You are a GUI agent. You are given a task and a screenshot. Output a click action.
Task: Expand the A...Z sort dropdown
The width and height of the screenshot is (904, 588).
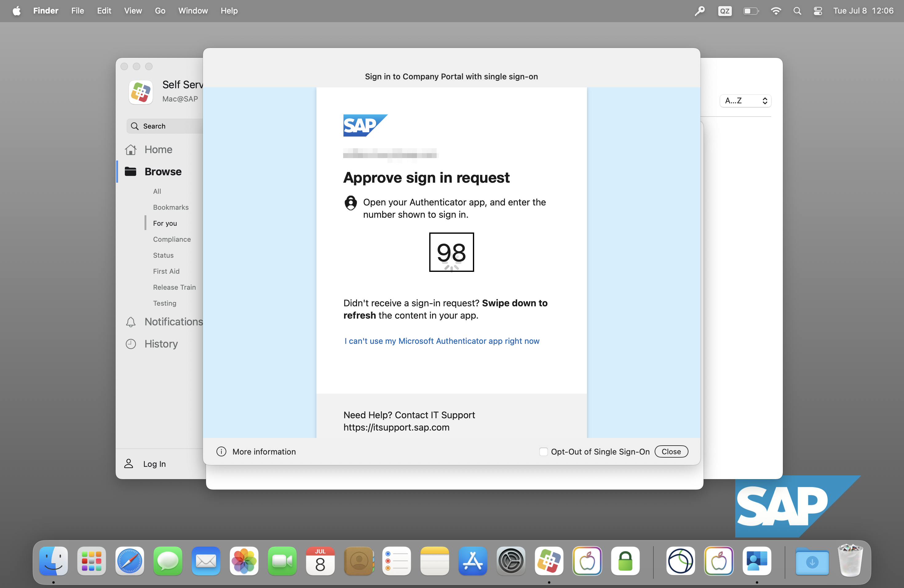pos(745,101)
